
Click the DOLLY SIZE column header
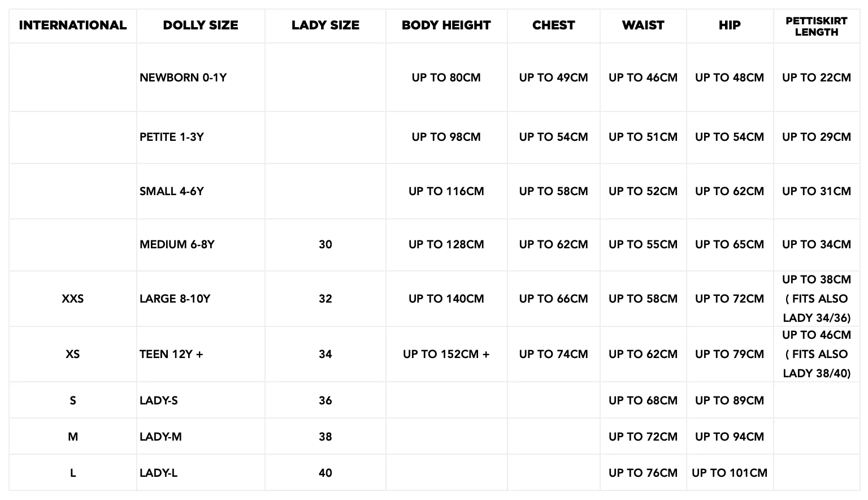tap(200, 25)
